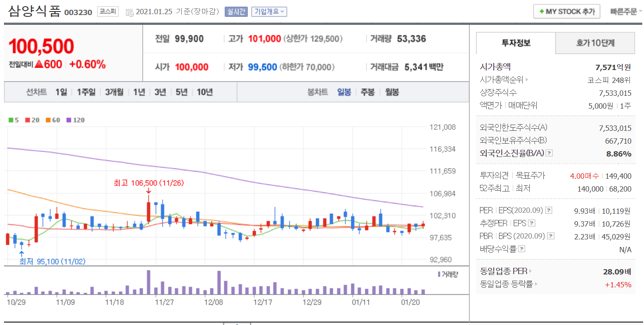The width and height of the screenshot is (644, 325).
Task: Open the 기업개요 dropdown
Action: [269, 12]
